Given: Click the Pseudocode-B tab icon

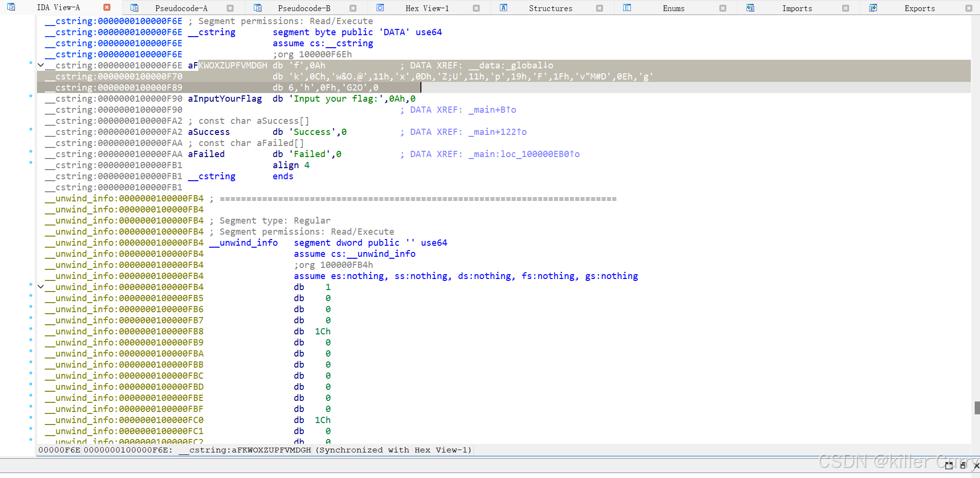Looking at the screenshot, I should click(258, 8).
